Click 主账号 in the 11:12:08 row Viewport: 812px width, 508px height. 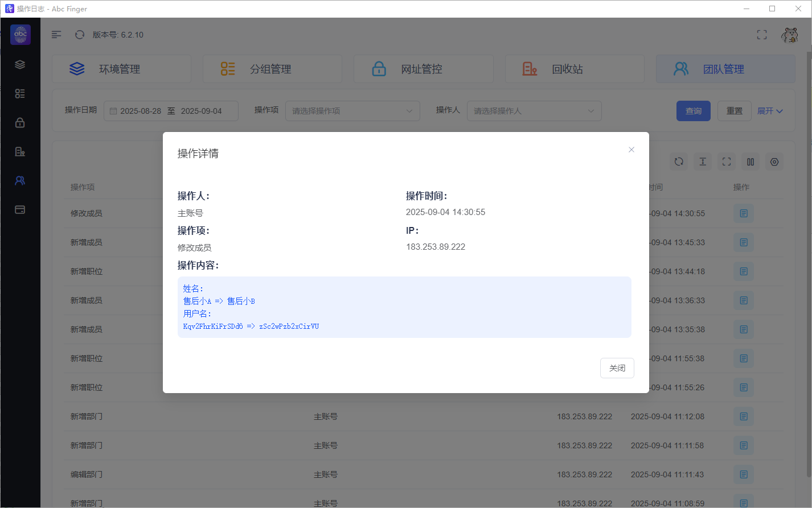point(326,416)
